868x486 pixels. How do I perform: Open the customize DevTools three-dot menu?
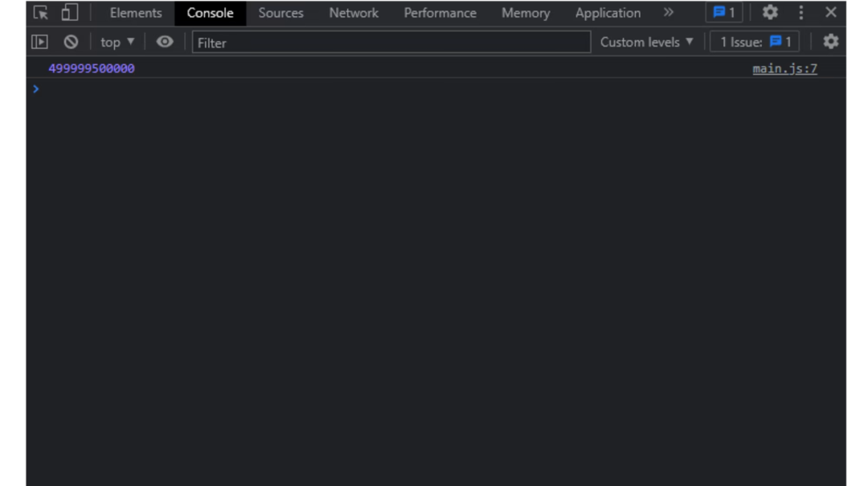(800, 13)
